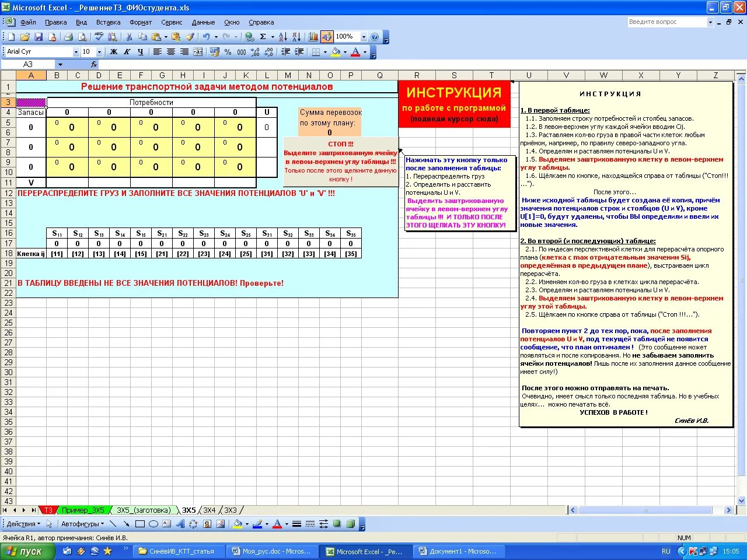The image size is (747, 560).
Task: Apply AutoSum sigma function
Action: tap(263, 37)
